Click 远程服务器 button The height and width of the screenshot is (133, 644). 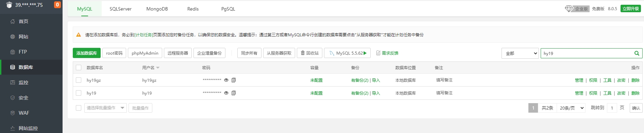(178, 53)
